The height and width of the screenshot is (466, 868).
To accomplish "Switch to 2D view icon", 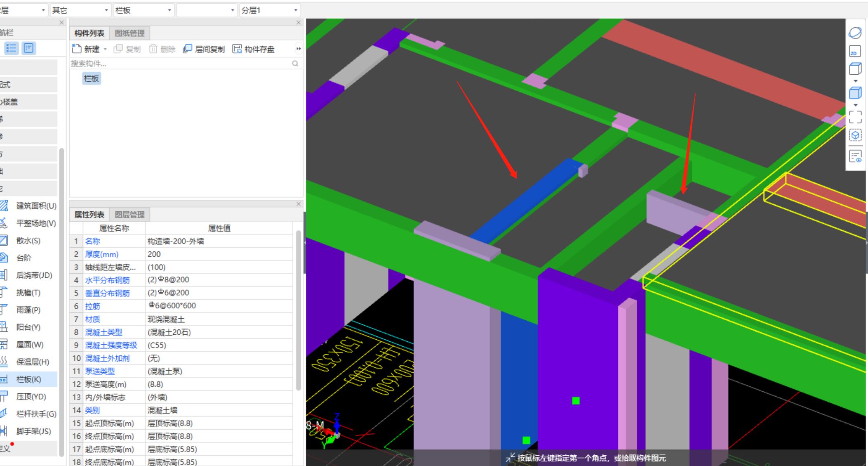I will coord(855,51).
